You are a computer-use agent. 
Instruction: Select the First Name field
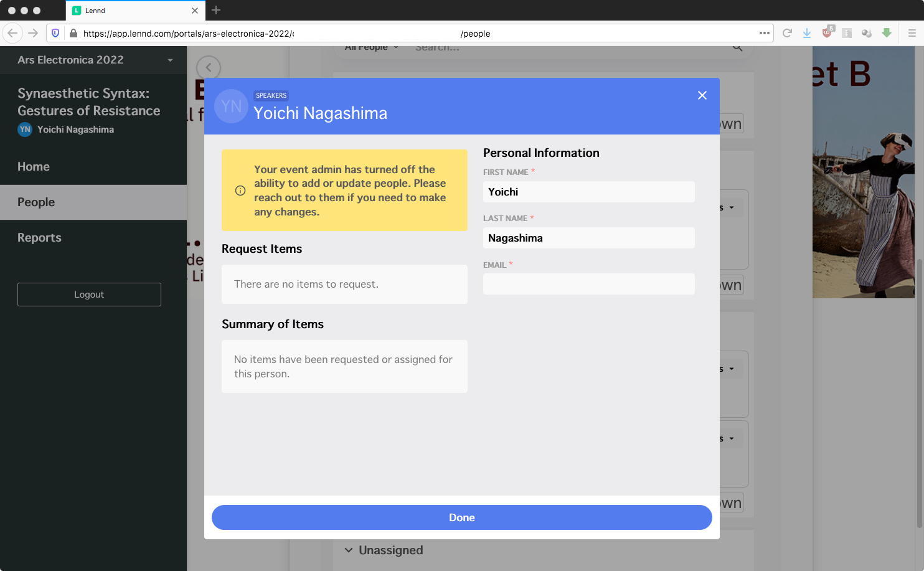click(589, 192)
